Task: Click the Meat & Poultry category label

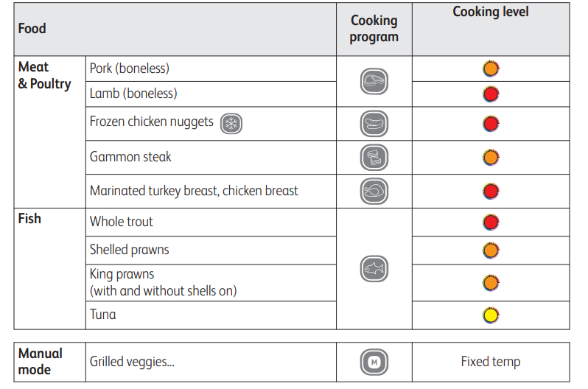Action: (45, 75)
